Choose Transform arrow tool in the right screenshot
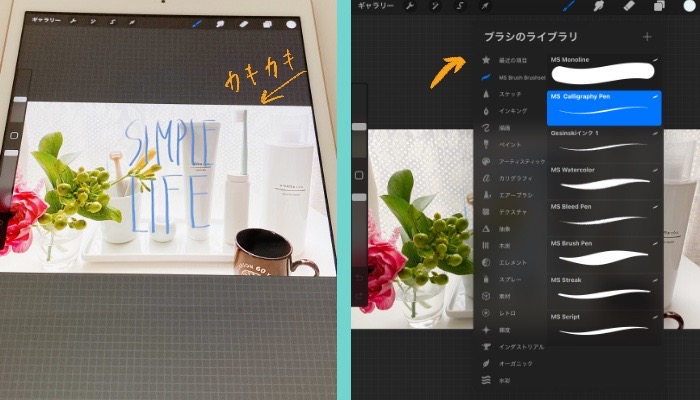Image resolution: width=700 pixels, height=400 pixels. [x=485, y=6]
